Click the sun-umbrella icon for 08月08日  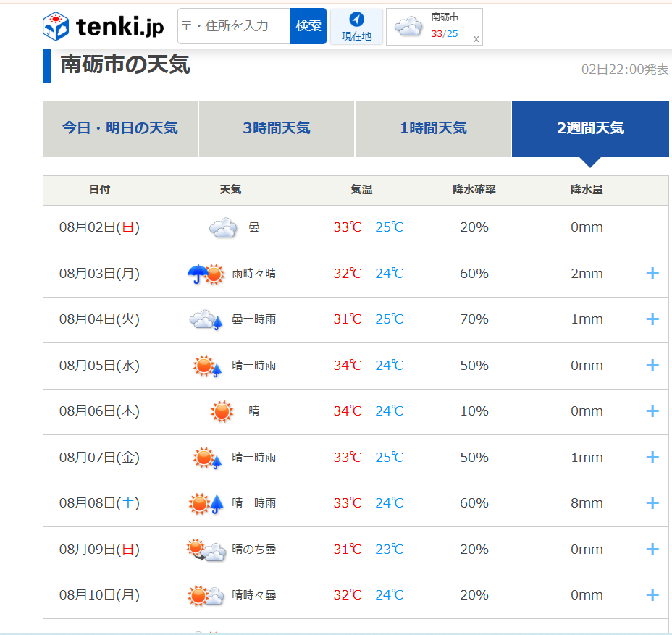(206, 504)
